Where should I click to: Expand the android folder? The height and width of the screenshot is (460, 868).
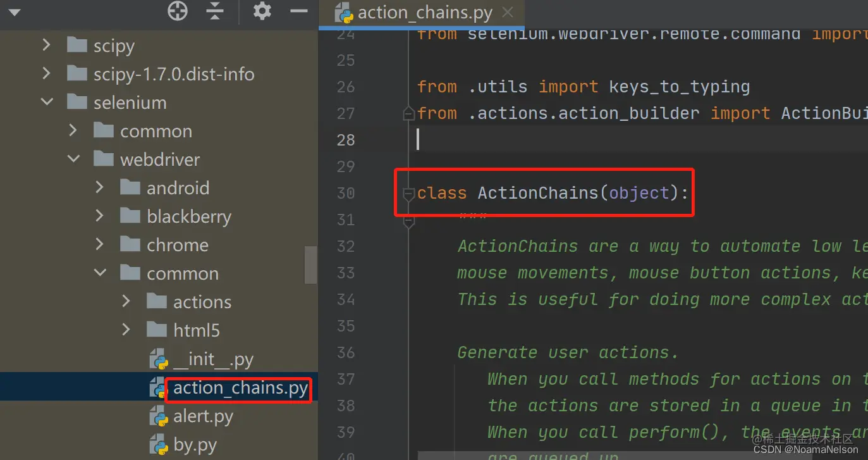(99, 187)
